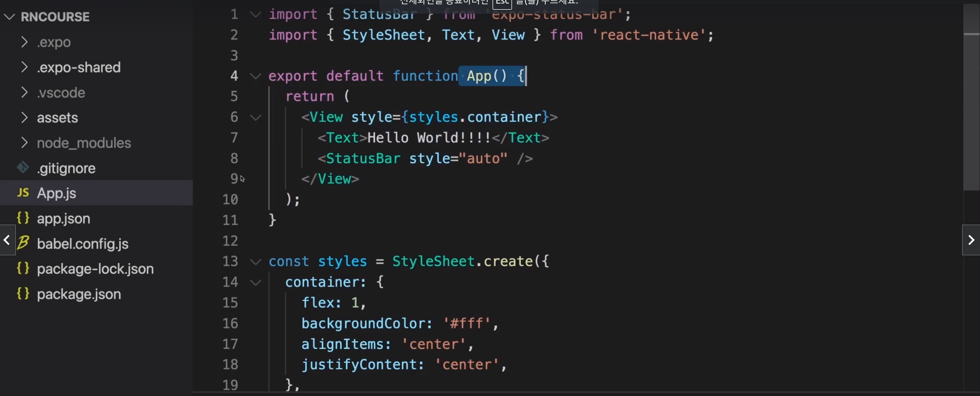This screenshot has height=396, width=980.
Task: Collapse the RNCOURSE root folder
Action: tap(9, 17)
